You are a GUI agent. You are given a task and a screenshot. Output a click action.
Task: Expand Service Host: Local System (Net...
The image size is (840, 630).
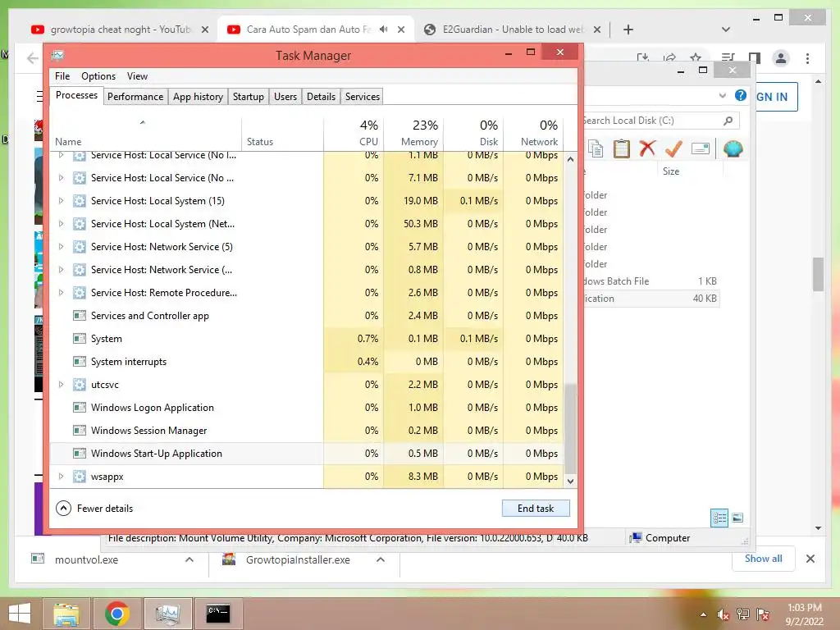tap(61, 224)
